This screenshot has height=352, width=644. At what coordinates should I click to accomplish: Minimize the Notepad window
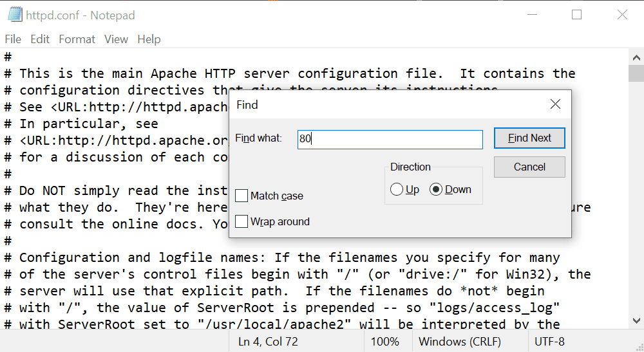pyautogui.click(x=533, y=15)
